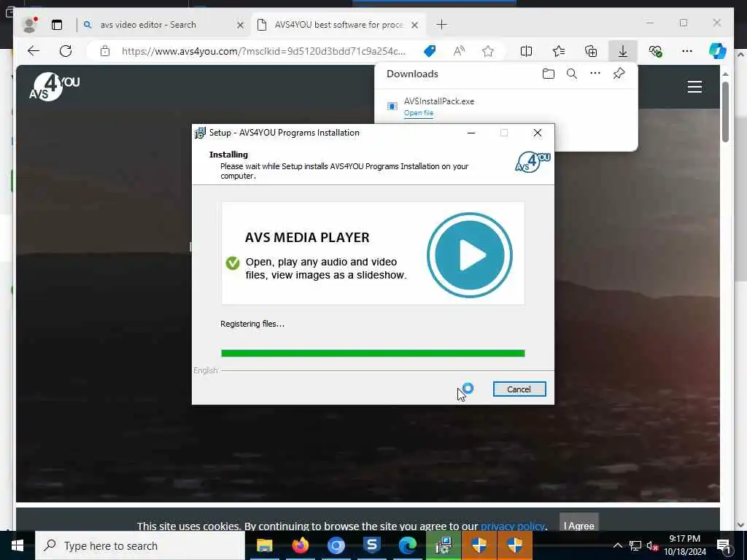View site information lock icon

(x=105, y=51)
